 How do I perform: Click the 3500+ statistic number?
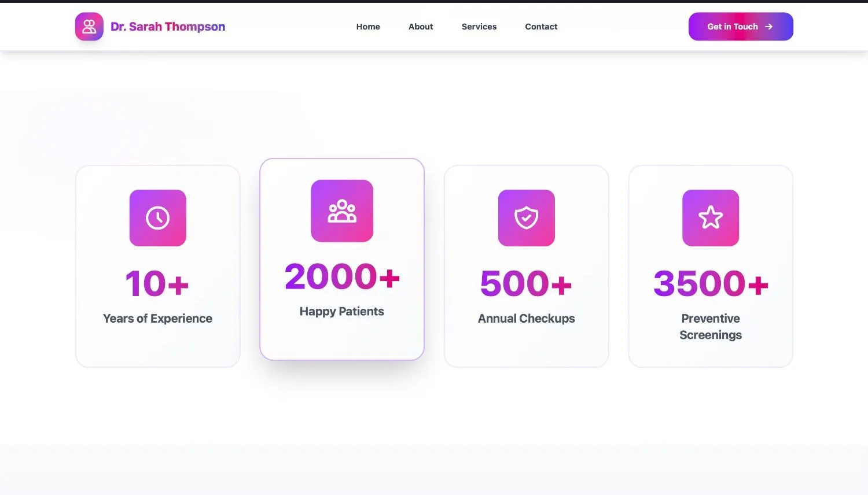pyautogui.click(x=710, y=283)
